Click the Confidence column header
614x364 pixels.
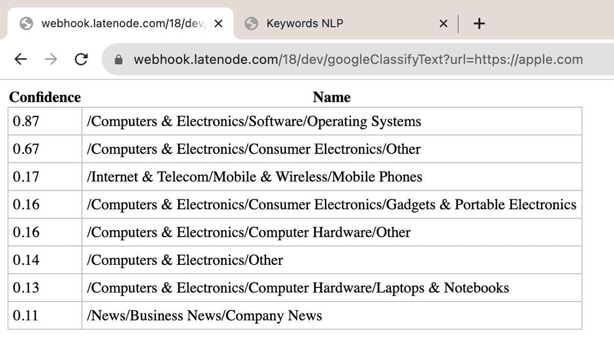pos(45,97)
